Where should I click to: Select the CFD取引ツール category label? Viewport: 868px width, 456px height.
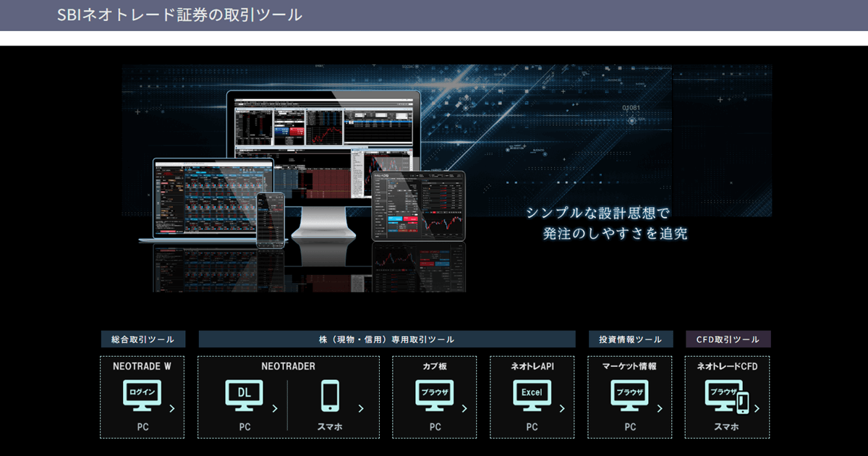(728, 339)
